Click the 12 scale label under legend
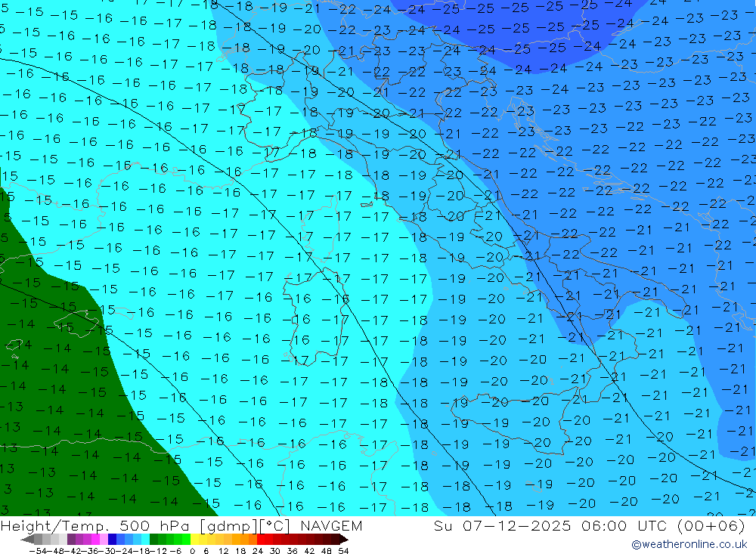 point(223,551)
